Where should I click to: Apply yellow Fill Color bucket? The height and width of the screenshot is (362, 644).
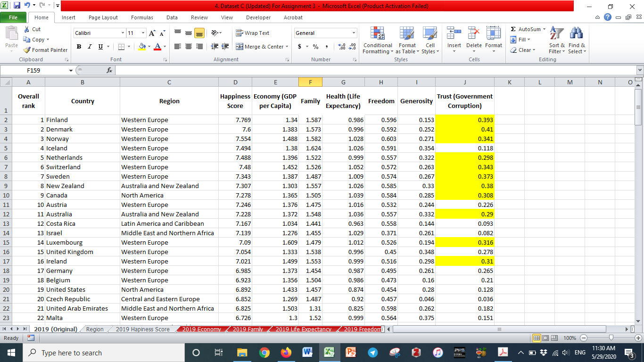[141, 47]
